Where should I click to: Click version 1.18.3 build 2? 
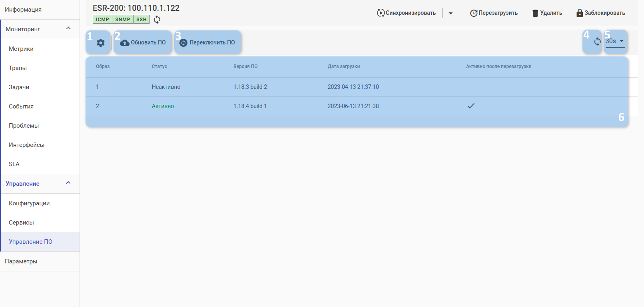[x=250, y=87]
